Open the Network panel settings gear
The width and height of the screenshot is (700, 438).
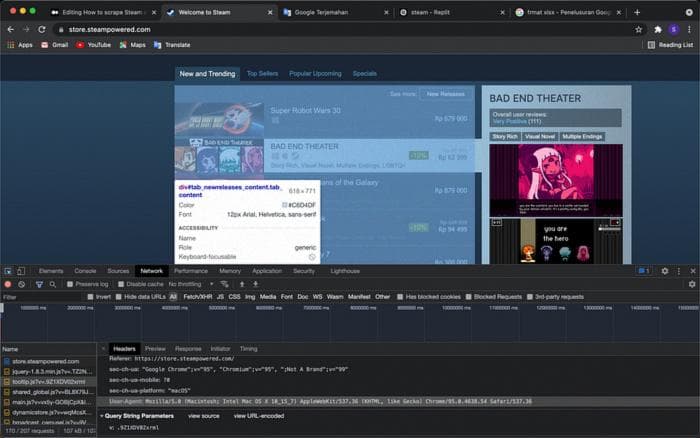click(692, 284)
